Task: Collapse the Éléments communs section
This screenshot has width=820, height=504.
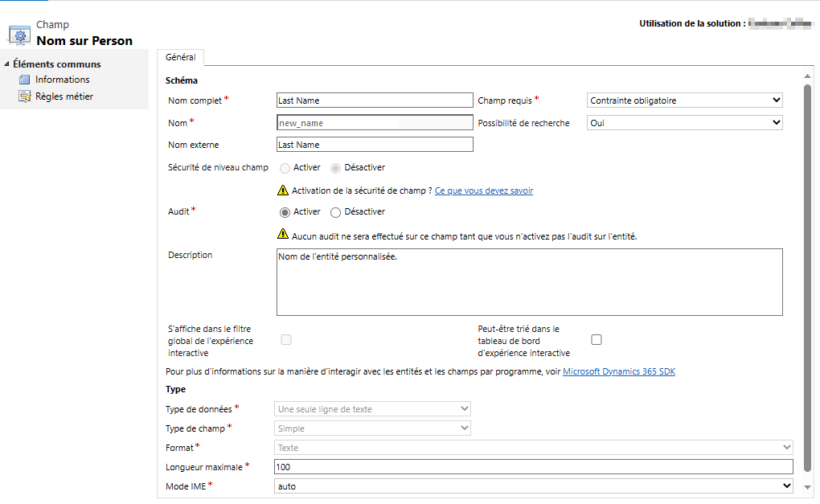Action: (7, 64)
